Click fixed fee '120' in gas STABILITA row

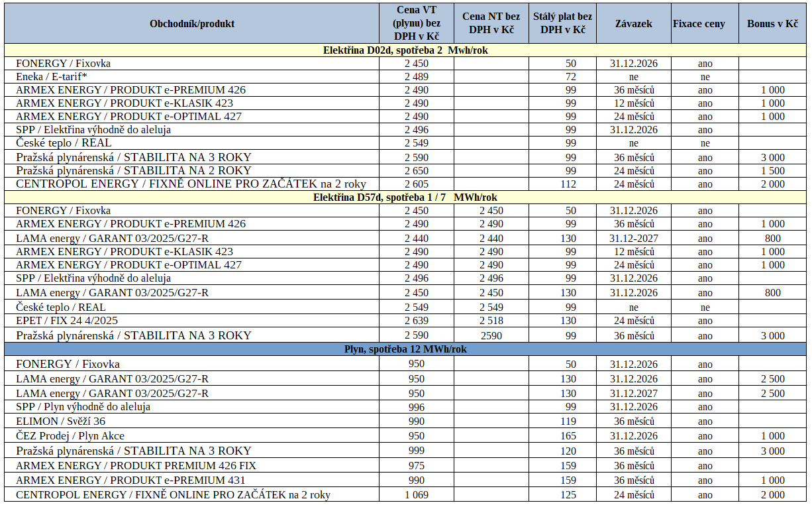click(568, 451)
